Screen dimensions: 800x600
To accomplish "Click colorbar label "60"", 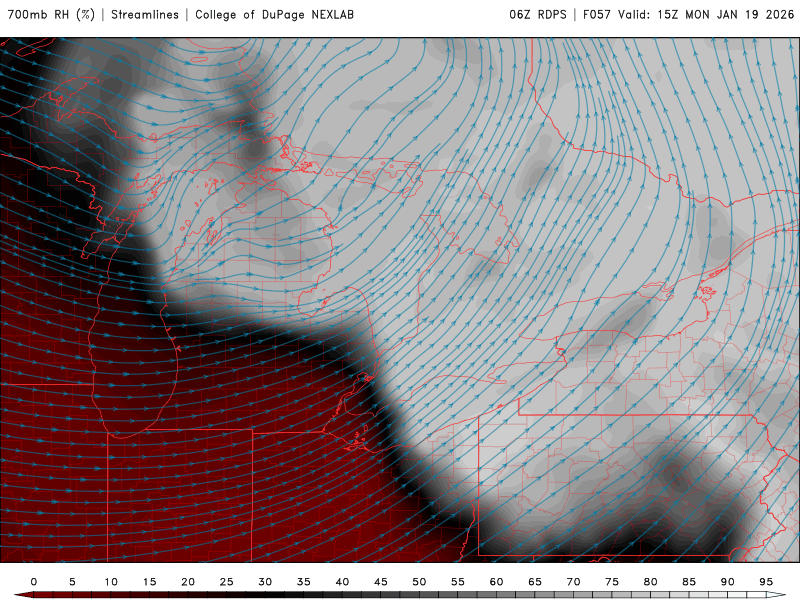I will (496, 582).
